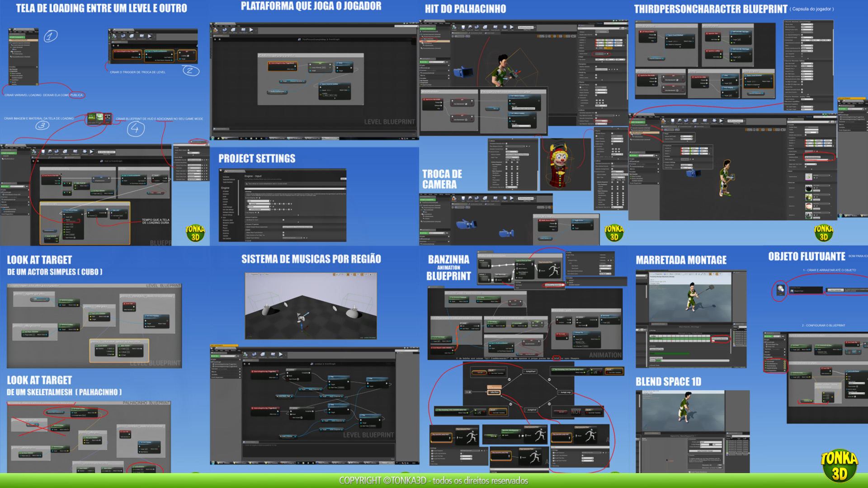Click Compile in the Hit do Palhacinho editor toolbar

click(454, 27)
